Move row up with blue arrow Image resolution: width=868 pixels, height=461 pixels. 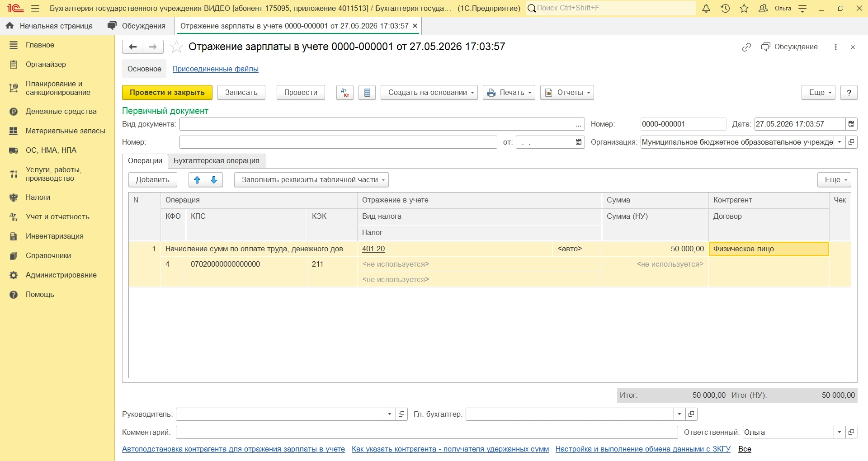tap(197, 180)
